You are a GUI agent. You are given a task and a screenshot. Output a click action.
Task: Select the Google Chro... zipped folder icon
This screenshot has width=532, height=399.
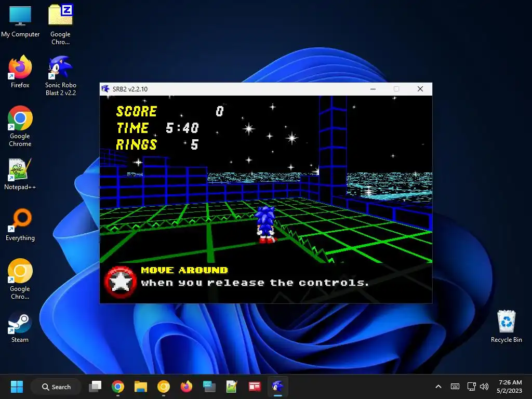click(x=60, y=24)
